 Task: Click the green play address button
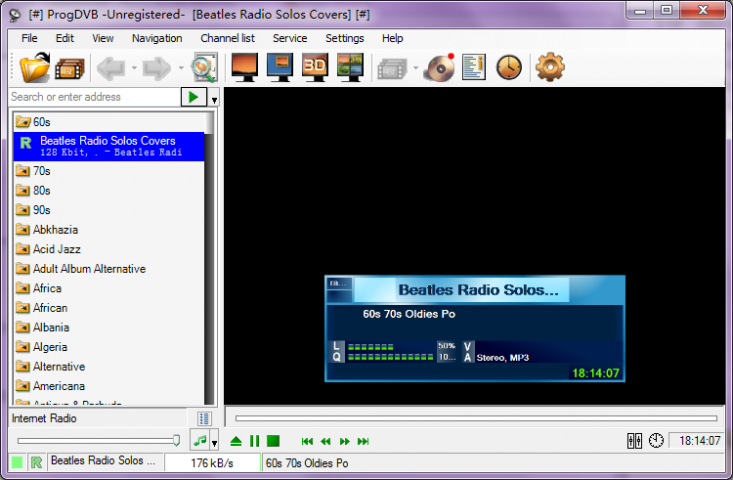tap(194, 97)
